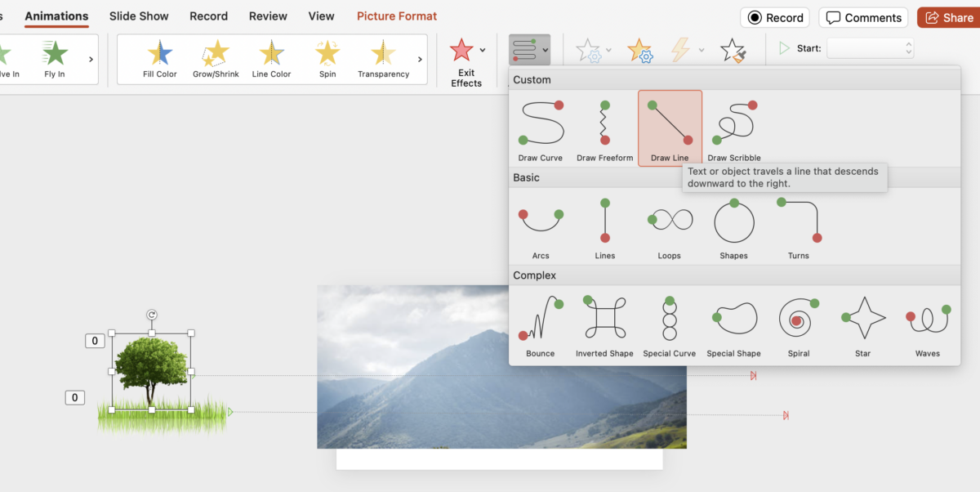Choose the Waves motion path
The image size is (980, 492).
coord(928,325)
